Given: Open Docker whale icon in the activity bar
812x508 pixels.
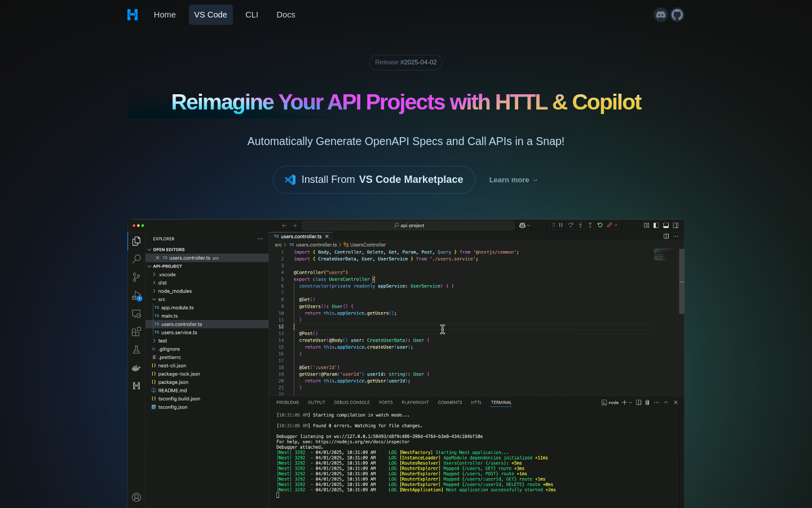Looking at the screenshot, I should pos(136,368).
